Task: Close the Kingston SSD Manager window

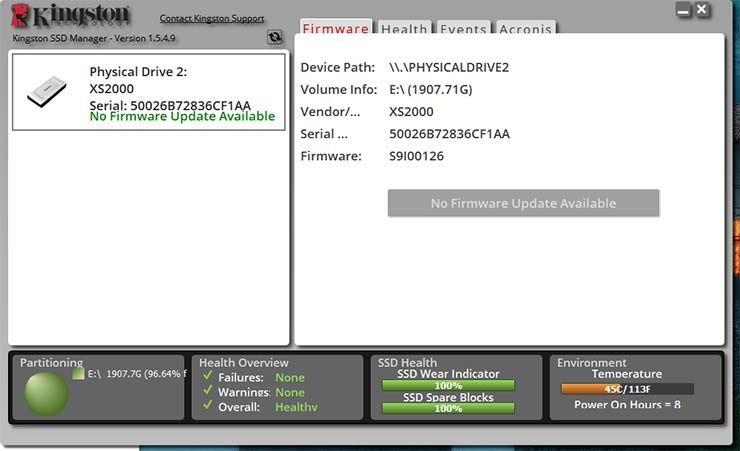Action: click(x=702, y=10)
